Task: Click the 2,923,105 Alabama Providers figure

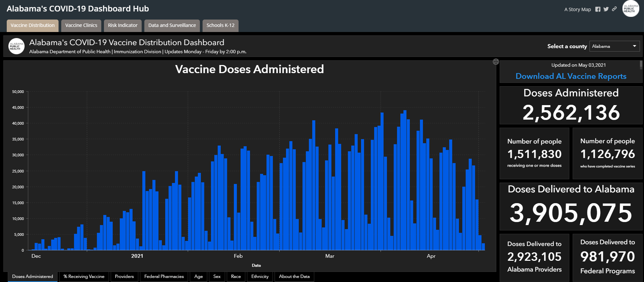Action: [x=534, y=257]
